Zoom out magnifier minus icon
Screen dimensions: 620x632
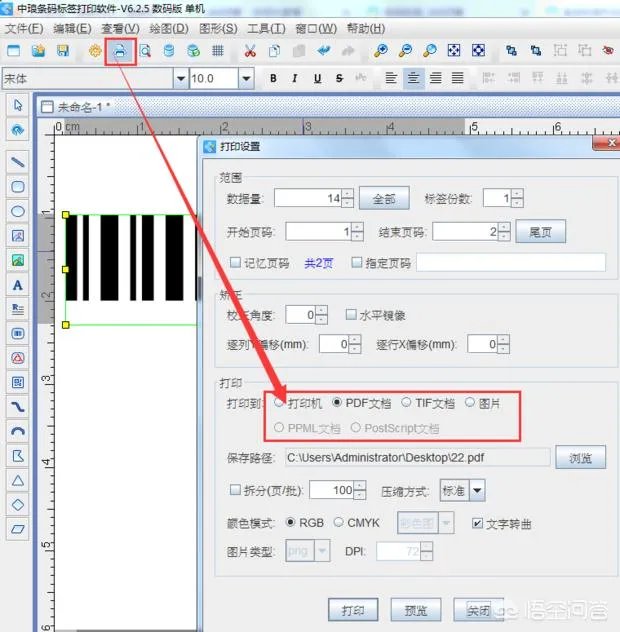coord(405,51)
